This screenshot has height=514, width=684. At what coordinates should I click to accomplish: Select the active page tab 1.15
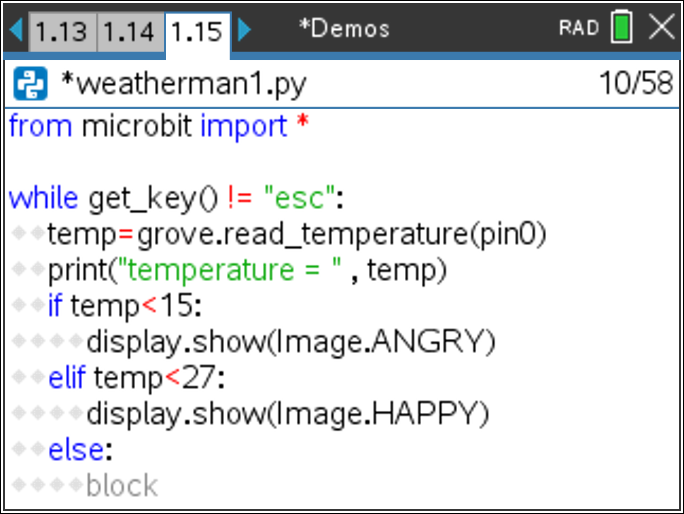point(198,34)
